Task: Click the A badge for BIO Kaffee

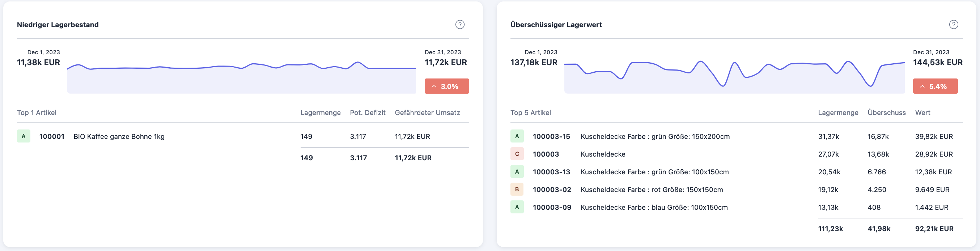Action: pyautogui.click(x=24, y=136)
